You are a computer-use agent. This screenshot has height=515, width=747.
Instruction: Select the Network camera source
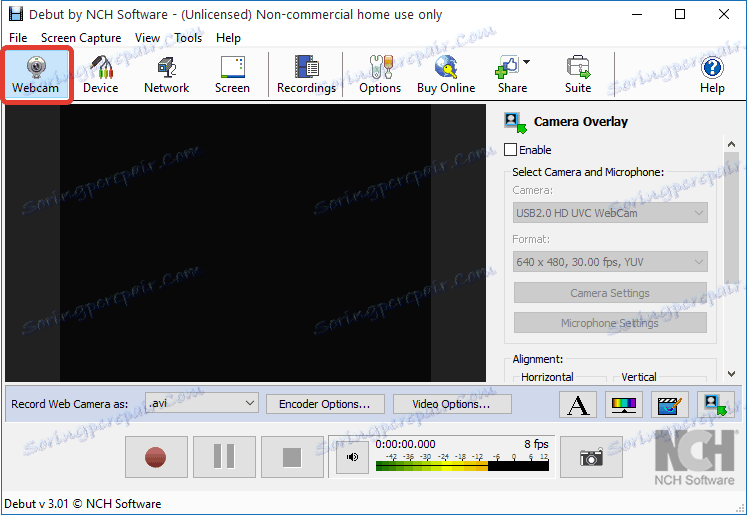(x=166, y=74)
